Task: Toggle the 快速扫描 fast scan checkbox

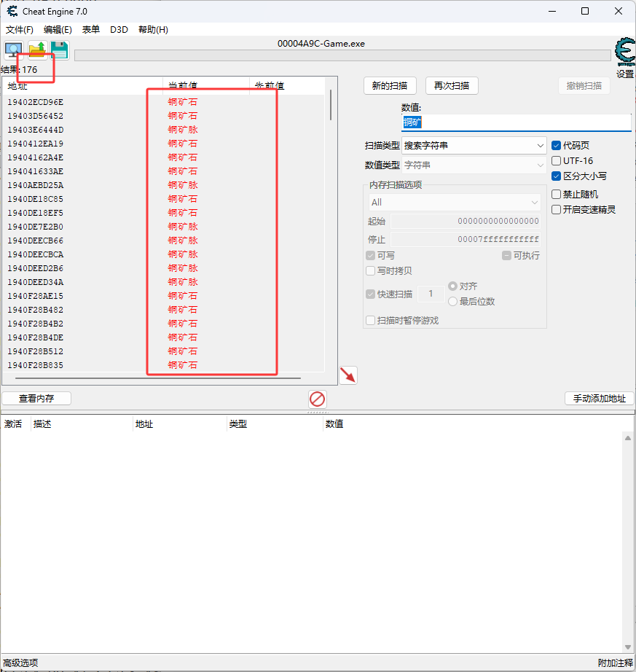Action: [371, 294]
